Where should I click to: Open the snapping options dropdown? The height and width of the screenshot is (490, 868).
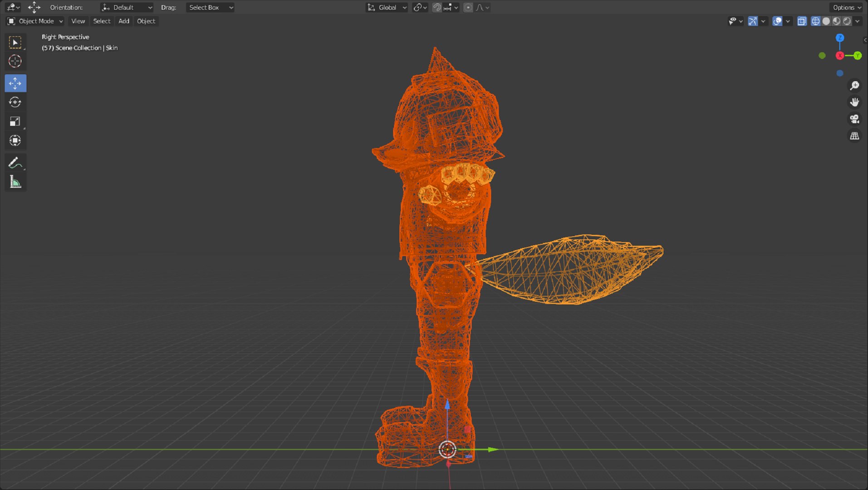451,7
